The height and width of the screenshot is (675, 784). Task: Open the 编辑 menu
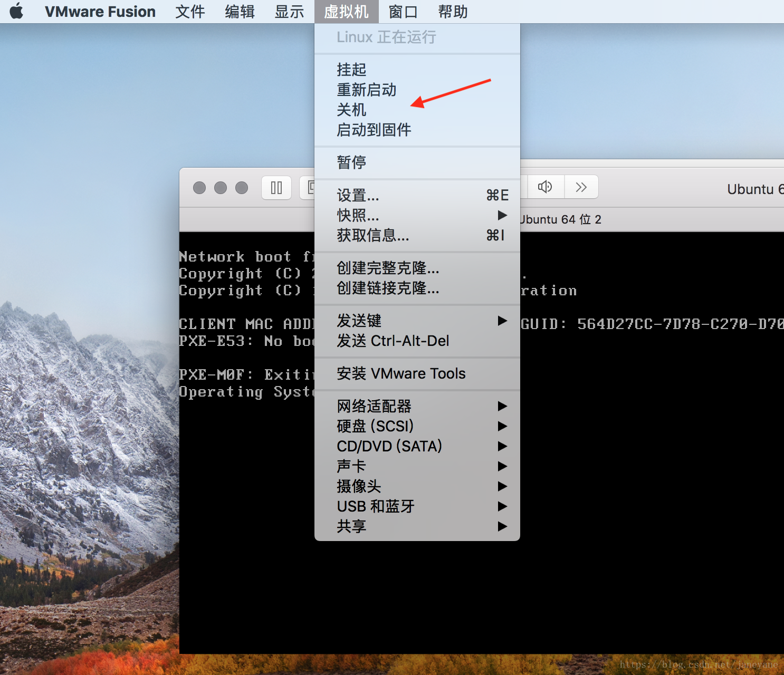(x=240, y=12)
